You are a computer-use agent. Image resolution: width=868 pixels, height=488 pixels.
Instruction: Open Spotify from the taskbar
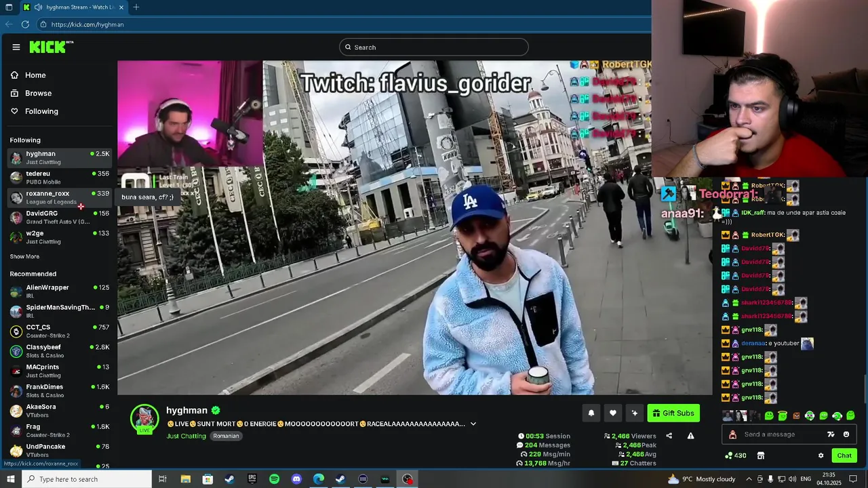tap(274, 479)
